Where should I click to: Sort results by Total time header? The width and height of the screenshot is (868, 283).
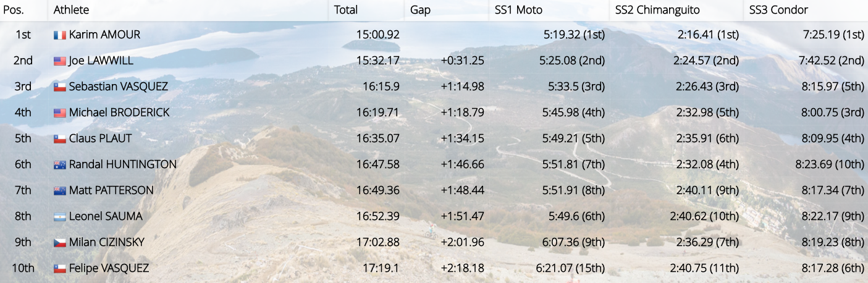coord(346,10)
